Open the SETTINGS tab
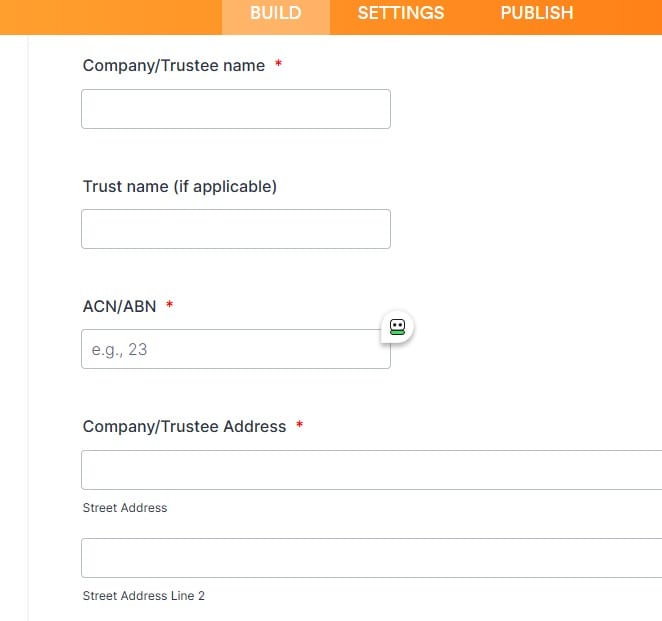662x621 pixels. click(x=400, y=14)
